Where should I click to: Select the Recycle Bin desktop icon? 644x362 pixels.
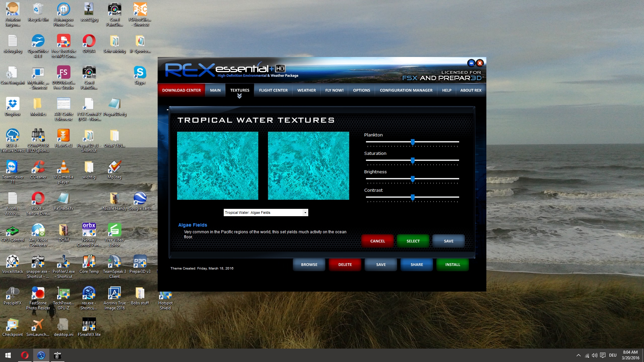38,13
